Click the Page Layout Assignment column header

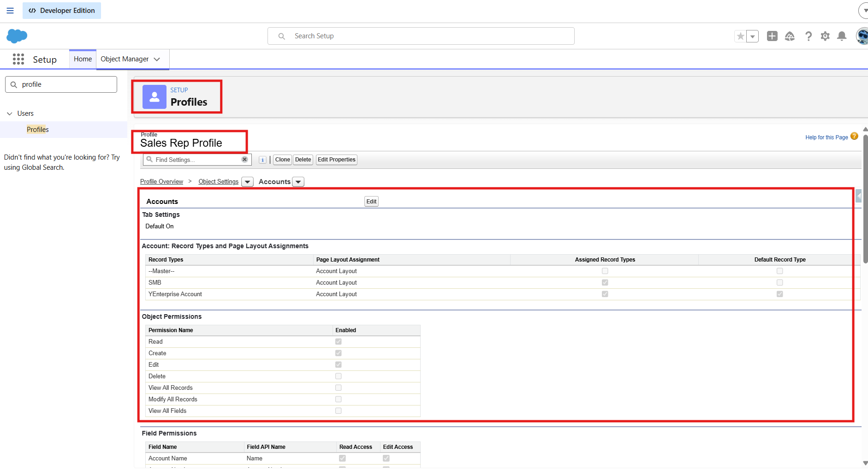pos(348,260)
